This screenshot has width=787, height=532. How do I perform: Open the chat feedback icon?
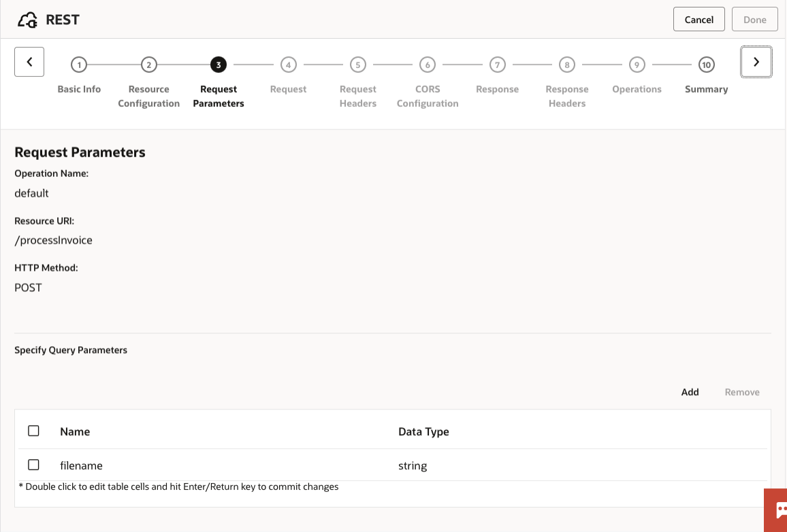[x=777, y=510]
